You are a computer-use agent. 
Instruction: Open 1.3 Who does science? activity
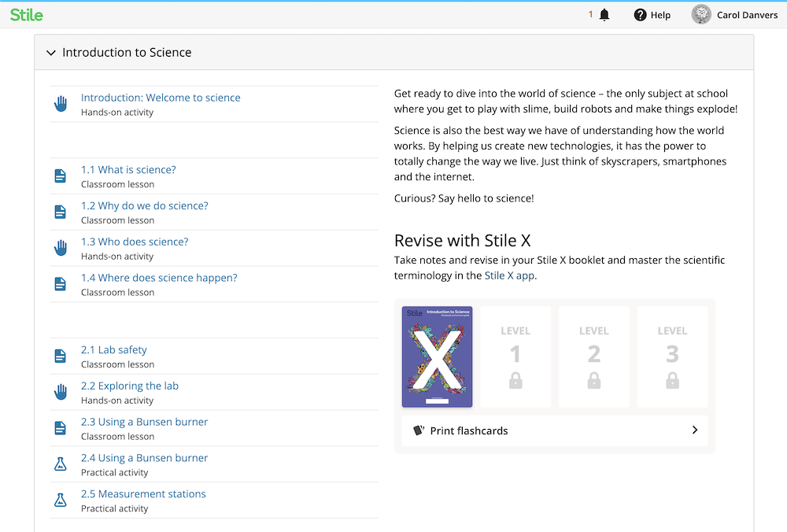click(135, 242)
